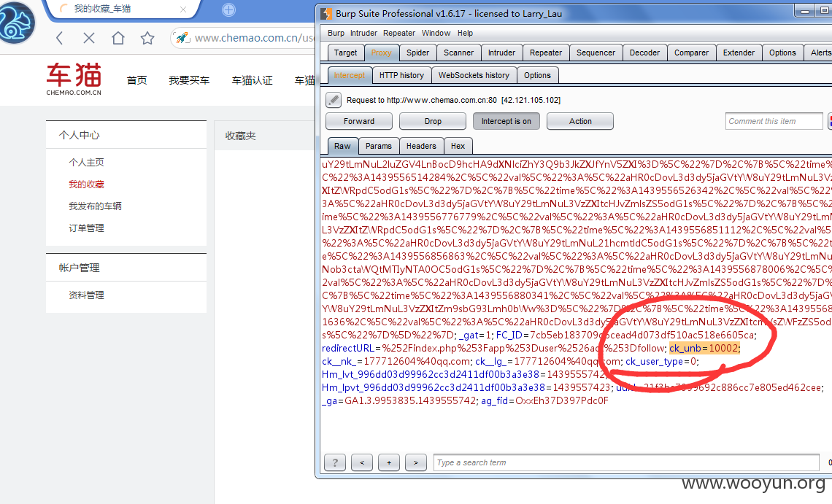This screenshot has width=832, height=504.
Task: Click the 车猫 site logo
Action: pos(74,79)
